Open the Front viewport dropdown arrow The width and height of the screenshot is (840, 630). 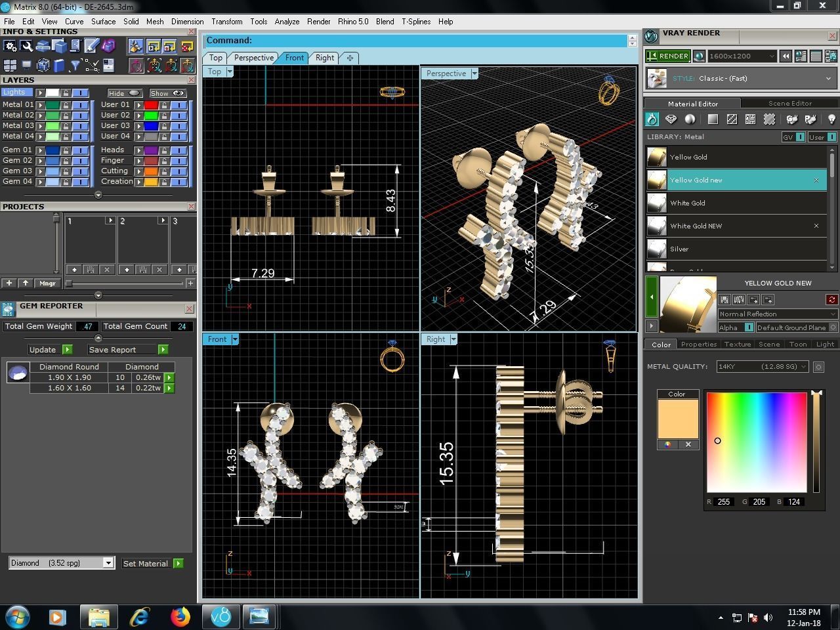click(x=235, y=339)
